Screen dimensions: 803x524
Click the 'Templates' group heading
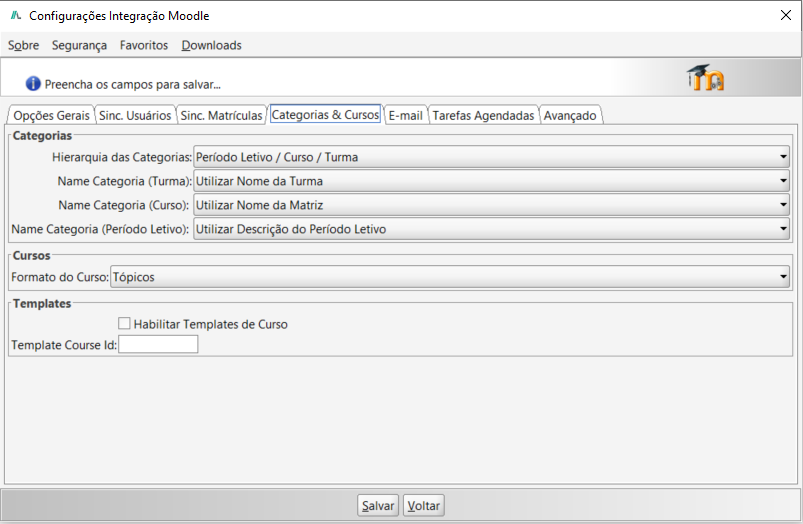[42, 303]
